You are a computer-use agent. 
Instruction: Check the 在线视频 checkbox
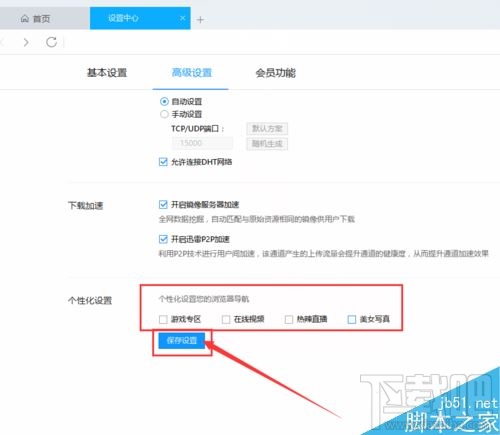tap(226, 319)
